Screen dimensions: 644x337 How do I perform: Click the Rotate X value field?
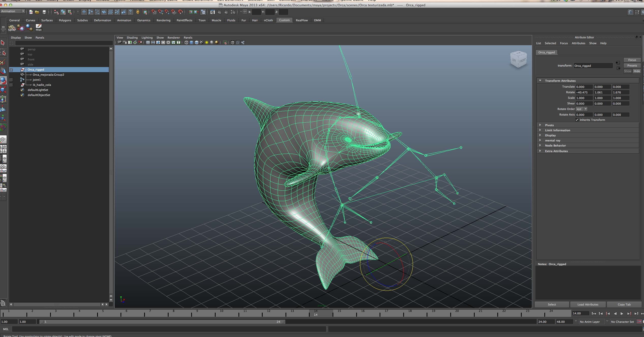coord(584,92)
